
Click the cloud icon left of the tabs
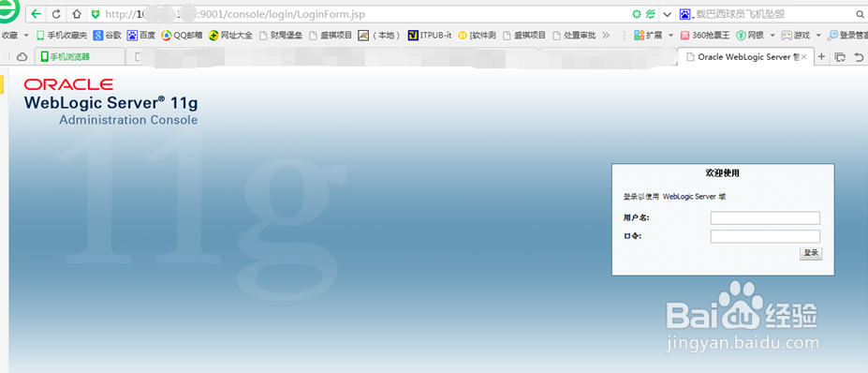[22, 56]
